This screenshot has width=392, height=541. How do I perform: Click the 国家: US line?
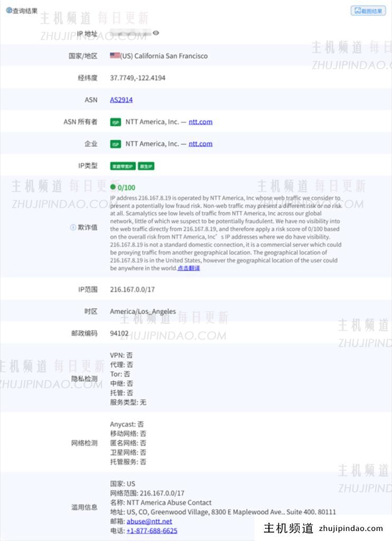(123, 484)
